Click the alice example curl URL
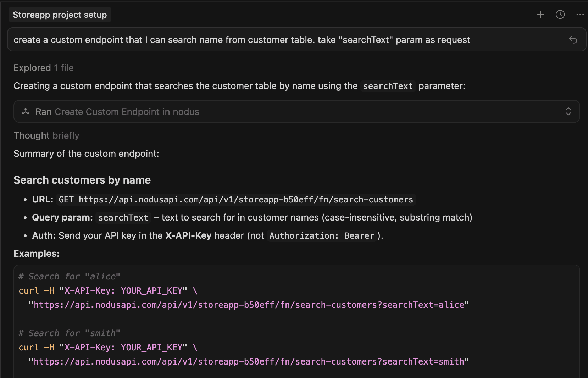This screenshot has height=378, width=588. click(248, 305)
